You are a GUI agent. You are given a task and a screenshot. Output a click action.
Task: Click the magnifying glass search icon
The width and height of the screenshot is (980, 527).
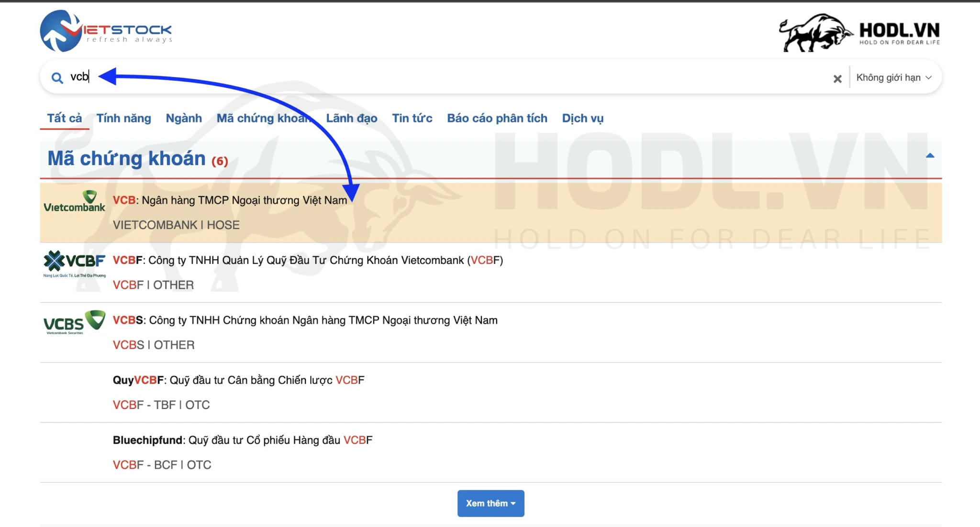pos(57,78)
